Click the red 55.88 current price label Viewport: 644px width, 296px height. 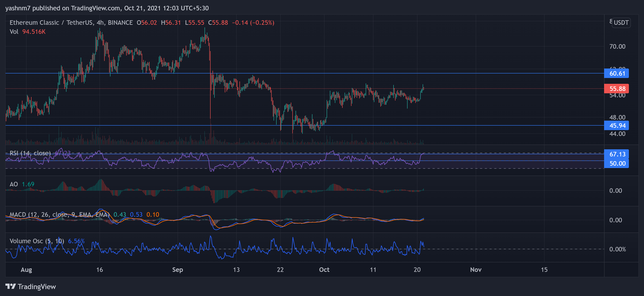pos(616,89)
